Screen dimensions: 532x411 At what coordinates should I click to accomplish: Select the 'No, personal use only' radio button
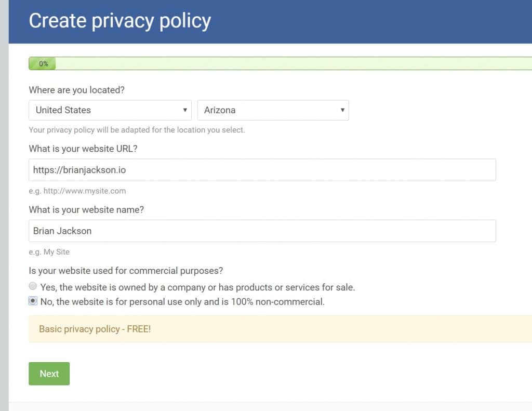(33, 301)
